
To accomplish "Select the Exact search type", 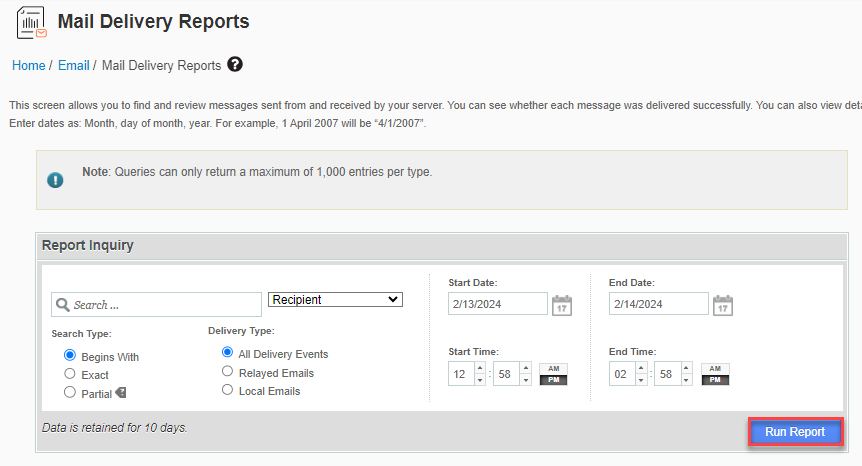I will coord(70,375).
